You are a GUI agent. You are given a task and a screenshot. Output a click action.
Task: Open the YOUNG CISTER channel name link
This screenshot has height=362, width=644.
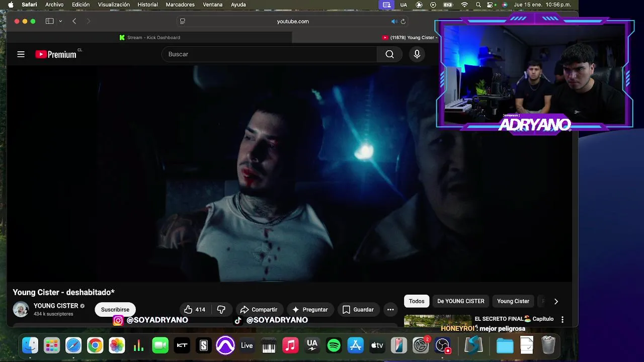[x=56, y=306]
